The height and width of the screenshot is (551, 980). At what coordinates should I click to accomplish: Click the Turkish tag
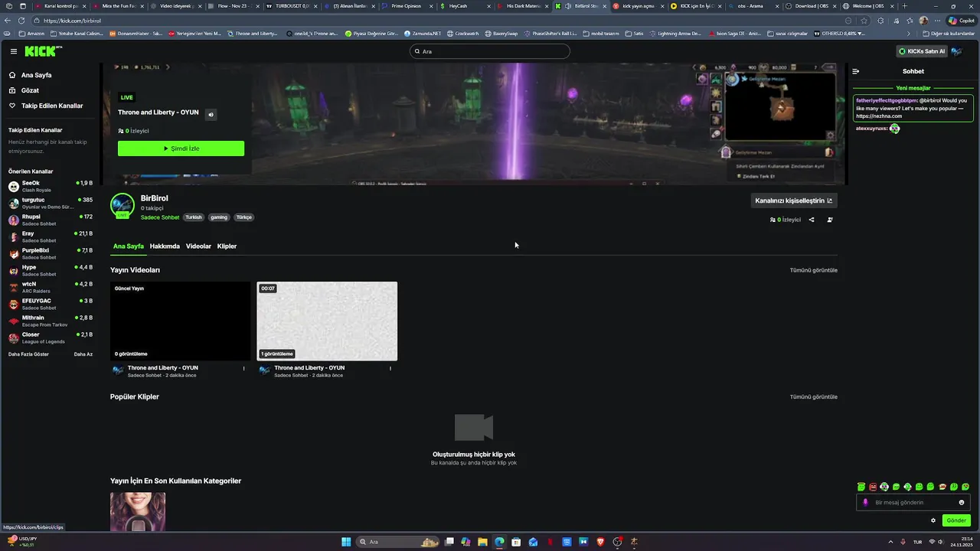click(194, 217)
